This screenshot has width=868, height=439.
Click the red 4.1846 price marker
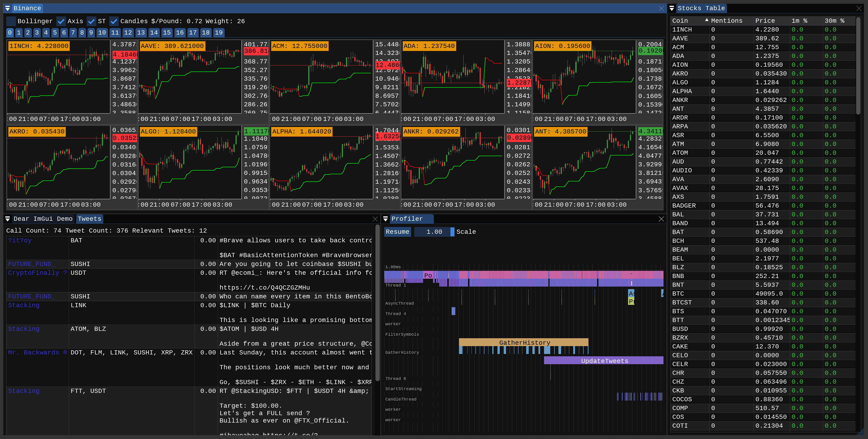click(124, 55)
